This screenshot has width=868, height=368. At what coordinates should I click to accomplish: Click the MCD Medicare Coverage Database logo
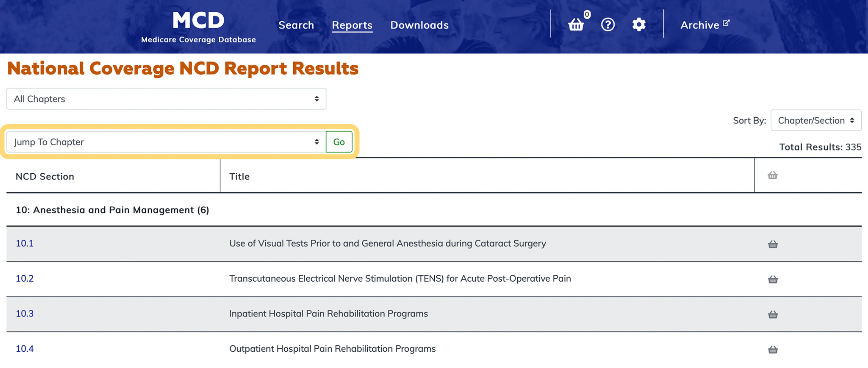point(198,27)
